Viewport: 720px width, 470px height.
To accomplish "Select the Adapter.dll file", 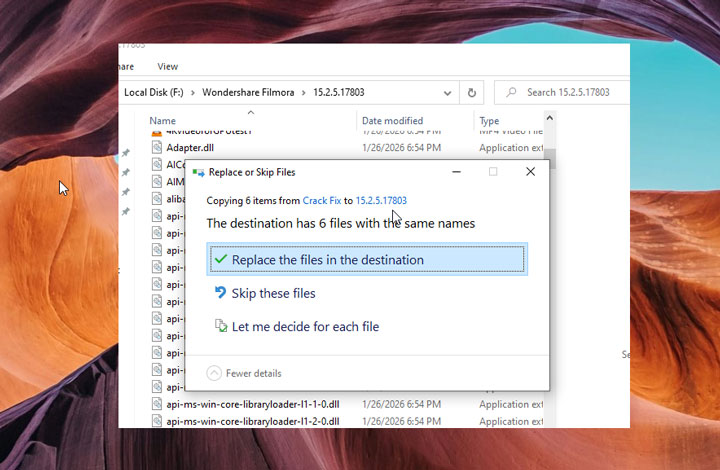I will click(190, 148).
